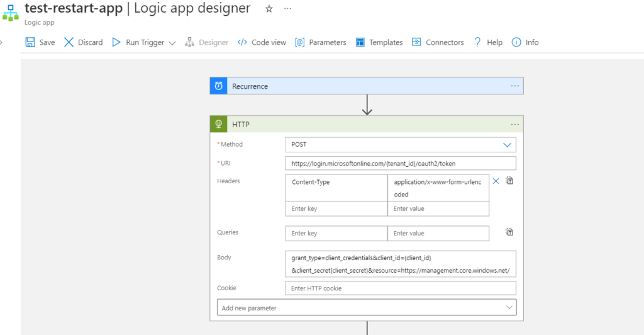Click the Cookie field label

226,288
